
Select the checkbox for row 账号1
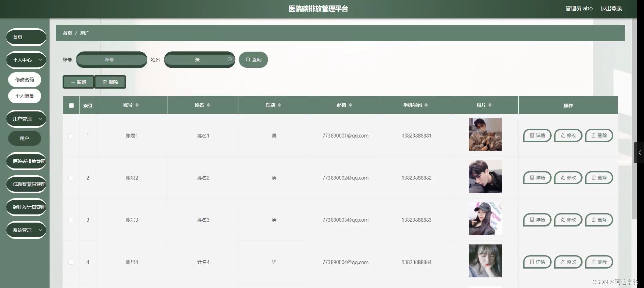coord(71,136)
